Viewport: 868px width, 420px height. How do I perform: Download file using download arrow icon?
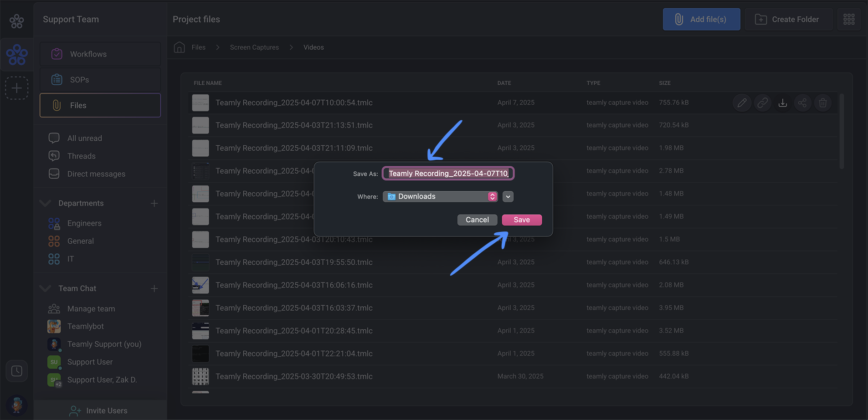click(x=782, y=103)
